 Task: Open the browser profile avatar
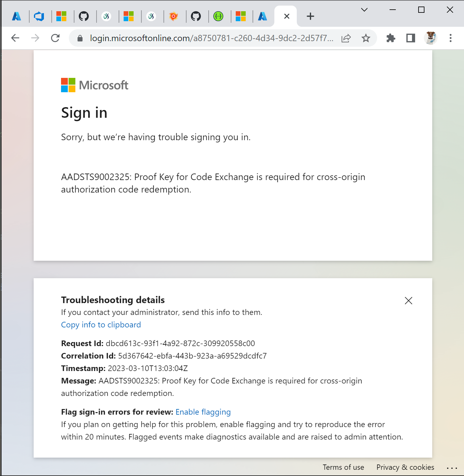click(431, 38)
